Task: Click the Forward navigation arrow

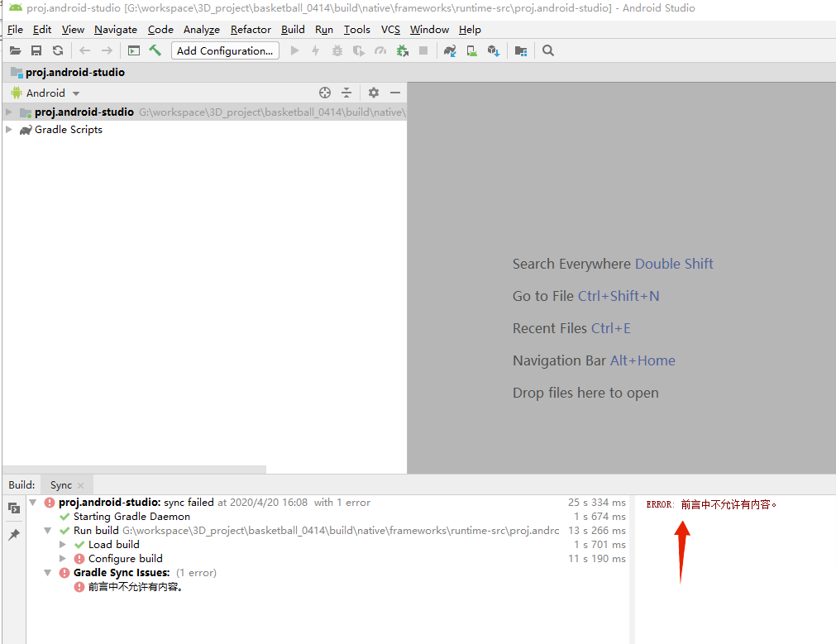Action: pos(107,50)
